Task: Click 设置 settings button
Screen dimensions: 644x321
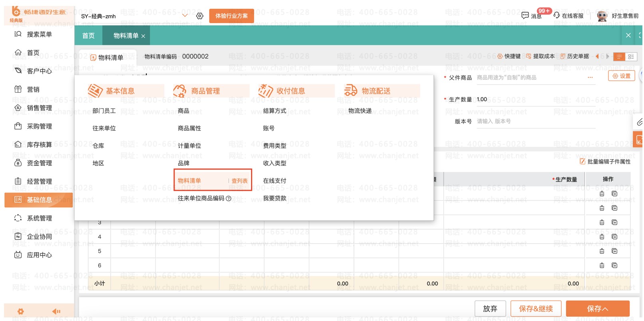Action: pyautogui.click(x=621, y=76)
